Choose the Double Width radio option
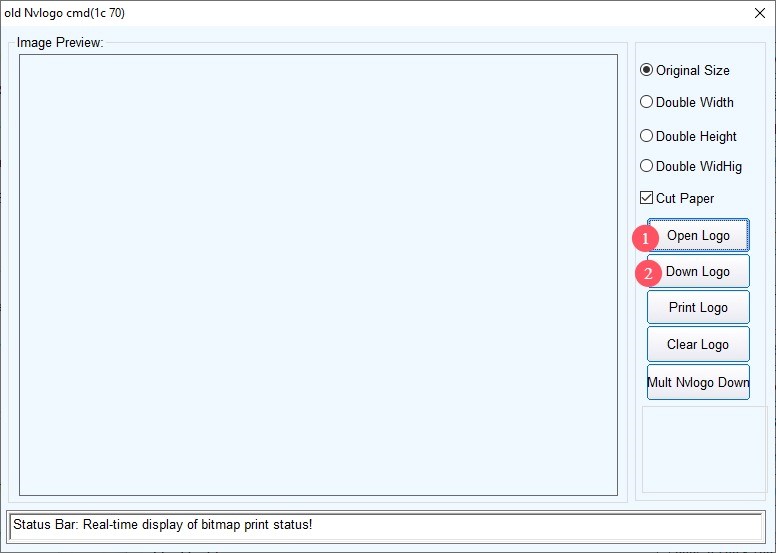Image resolution: width=776 pixels, height=553 pixels. coord(686,102)
